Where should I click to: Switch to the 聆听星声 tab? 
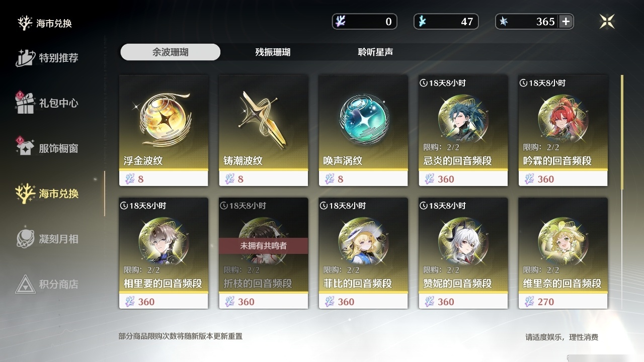click(x=375, y=52)
